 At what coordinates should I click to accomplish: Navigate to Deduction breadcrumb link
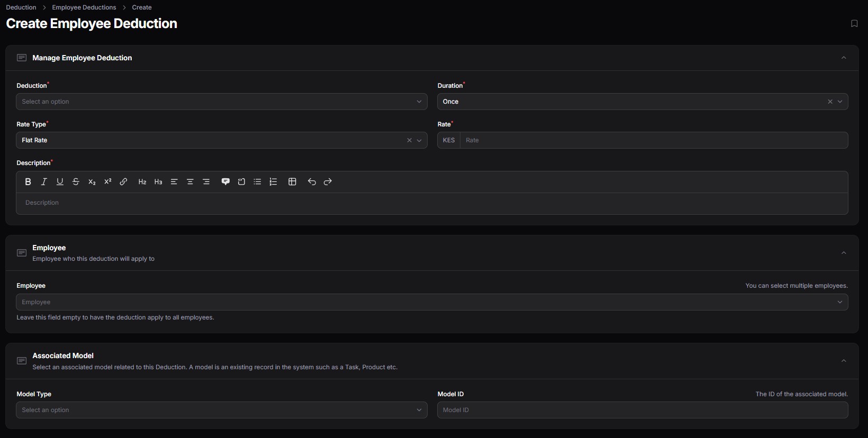[21, 7]
